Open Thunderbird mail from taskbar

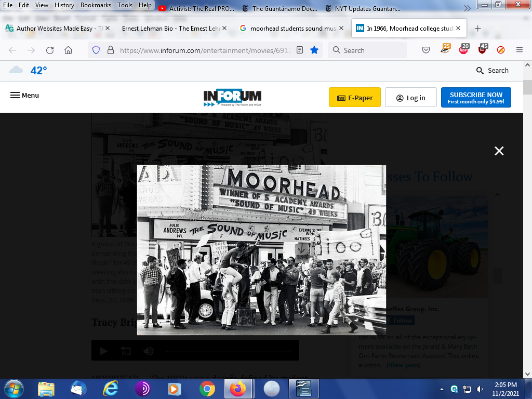tap(78, 389)
